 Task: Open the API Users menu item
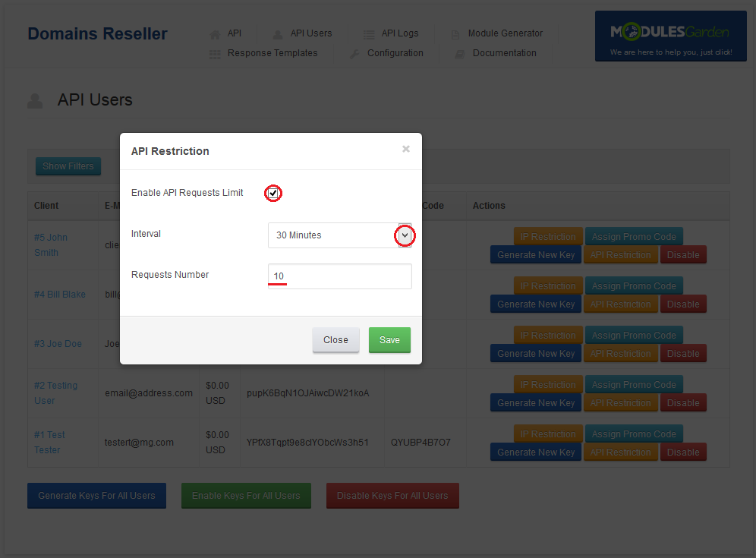(311, 33)
